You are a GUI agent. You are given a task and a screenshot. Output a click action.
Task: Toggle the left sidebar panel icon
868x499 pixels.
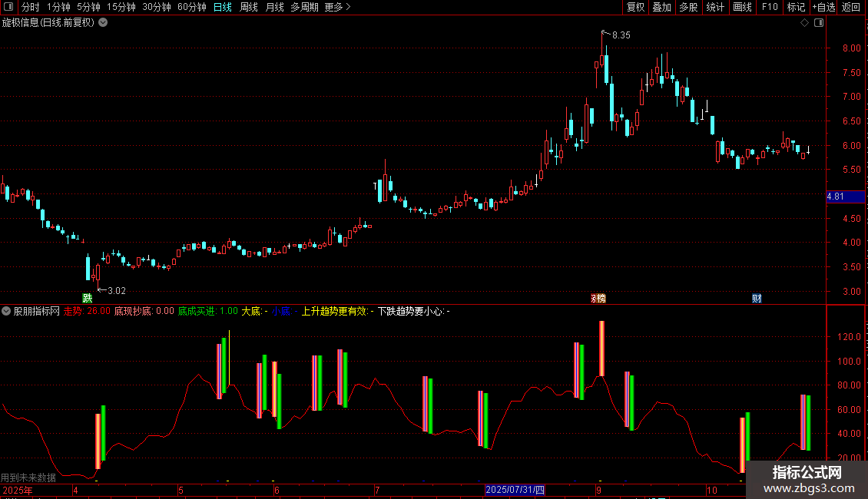(8, 7)
